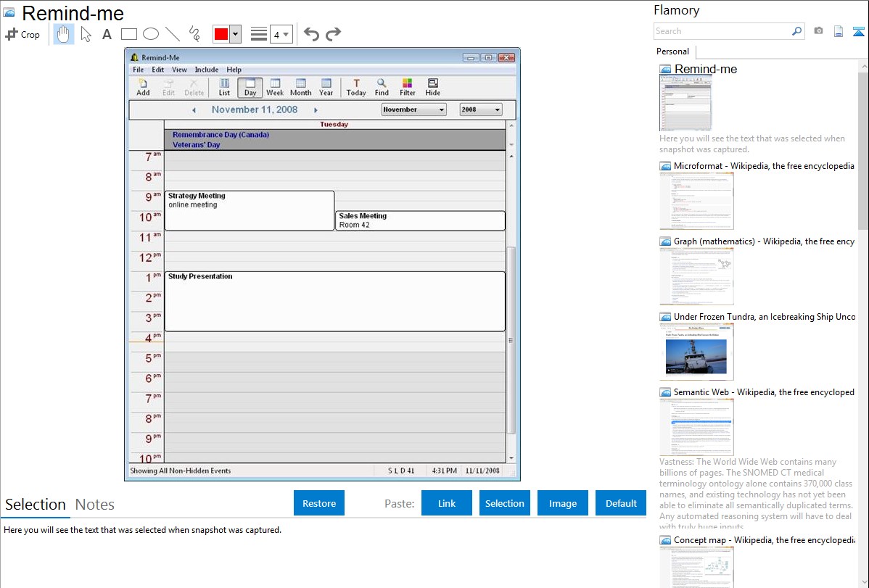This screenshot has width=869, height=588.
Task: Click the Selection paste button
Action: click(x=504, y=503)
